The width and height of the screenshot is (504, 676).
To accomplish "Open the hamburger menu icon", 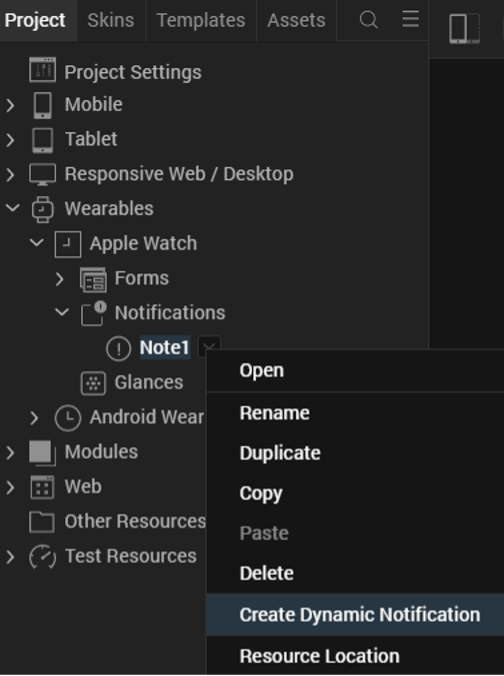I will tap(410, 19).
